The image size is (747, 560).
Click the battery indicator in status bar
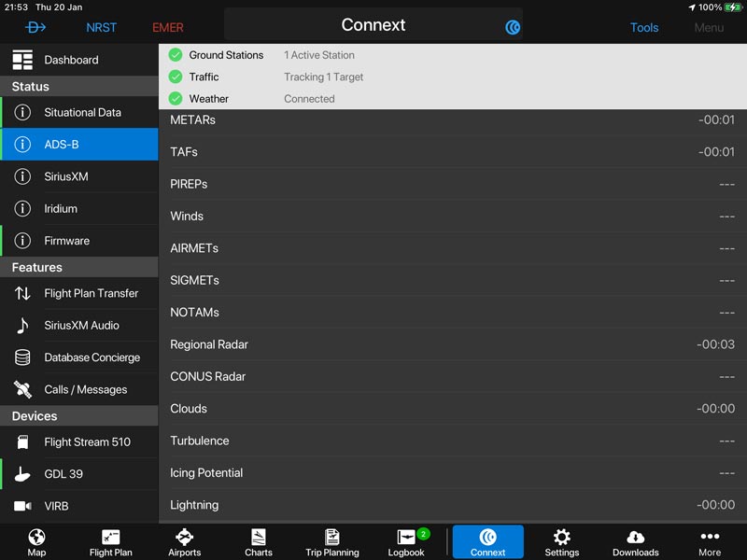733,7
